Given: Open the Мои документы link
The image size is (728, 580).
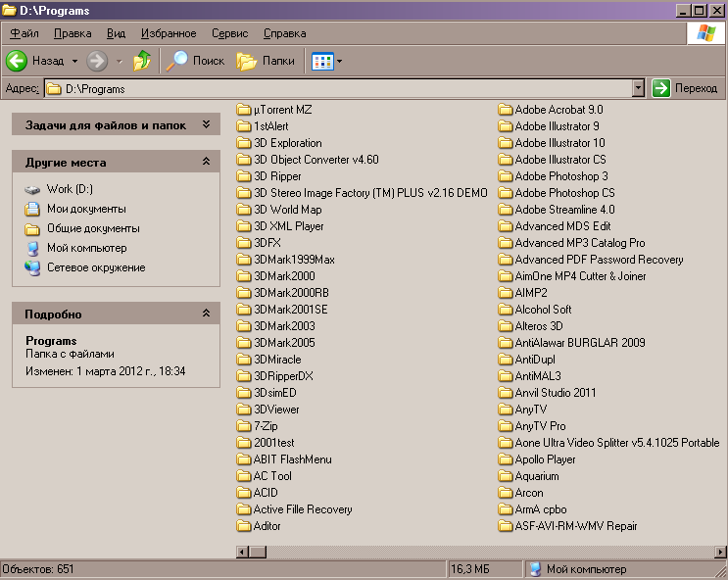Looking at the screenshot, I should (x=86, y=209).
